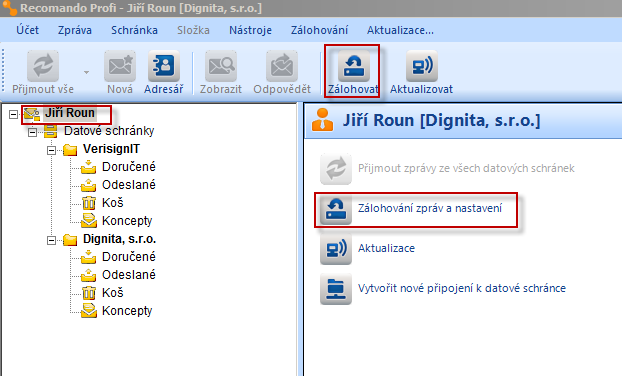Open the Složka menu

coord(193,30)
